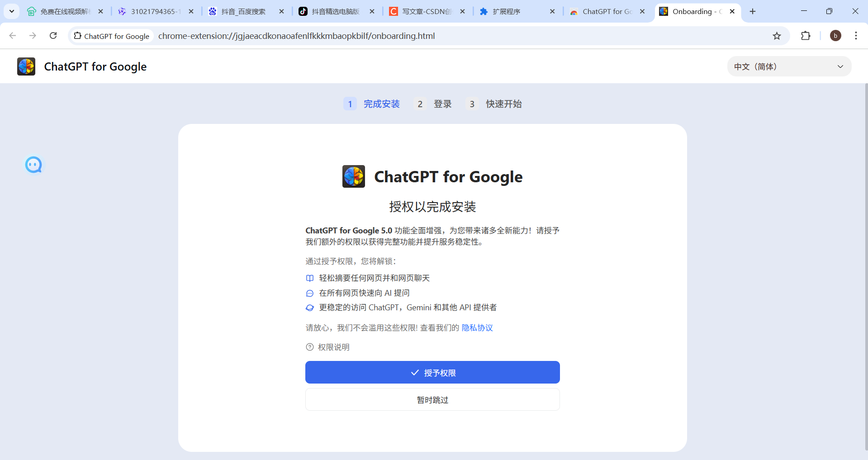Restore down the Chrome window
The height and width of the screenshot is (460, 868).
tap(829, 11)
